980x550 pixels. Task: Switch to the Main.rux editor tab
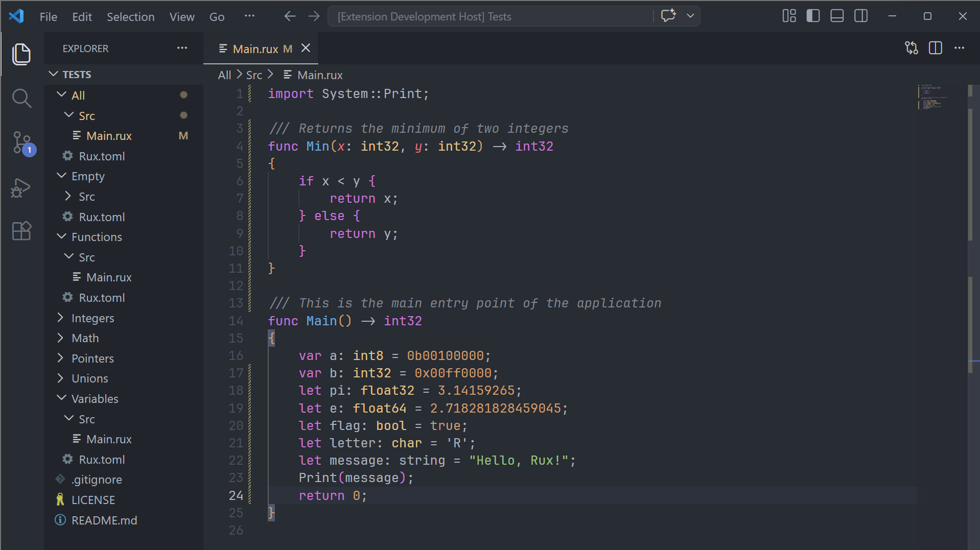[255, 48]
